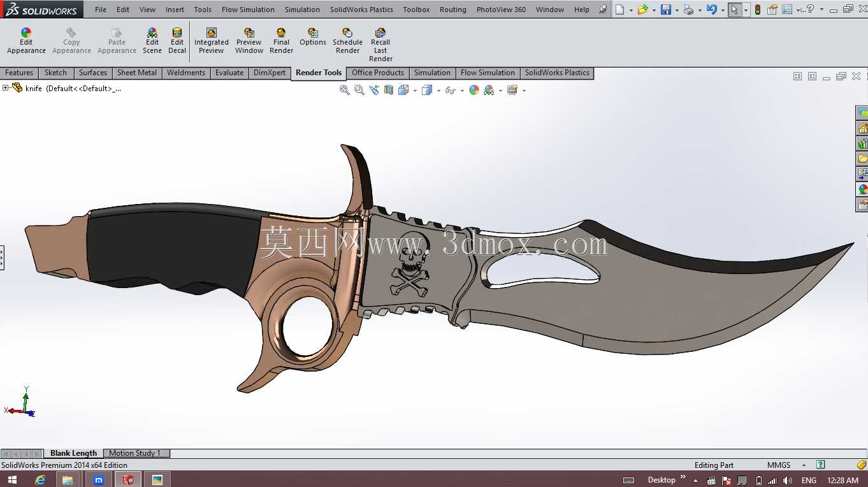Viewport: 868px width, 487px height.
Task: Click the SolidWorks taskbar icon
Action: (128, 479)
